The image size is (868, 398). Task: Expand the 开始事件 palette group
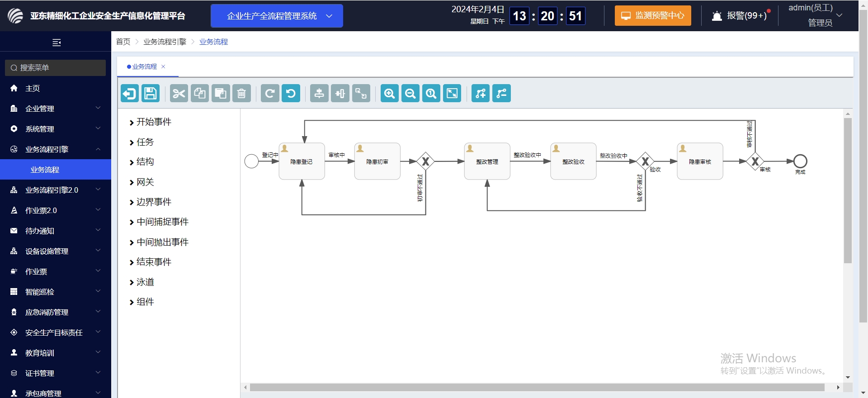151,122
